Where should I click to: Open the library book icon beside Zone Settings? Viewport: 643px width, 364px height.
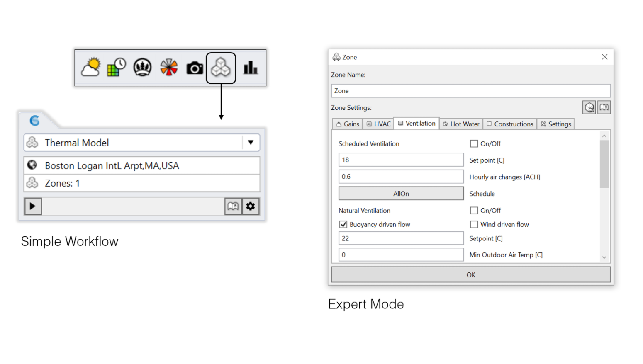604,108
